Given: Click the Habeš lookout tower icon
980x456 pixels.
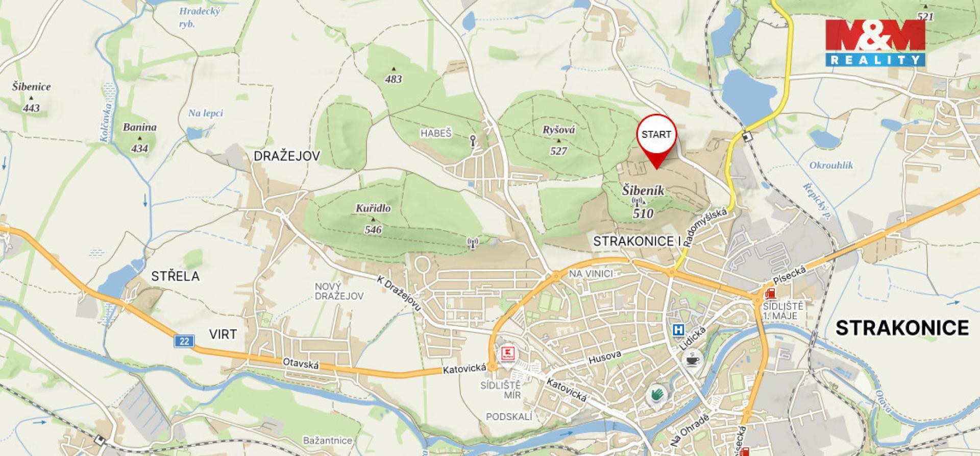Looking at the screenshot, I should 473,140.
